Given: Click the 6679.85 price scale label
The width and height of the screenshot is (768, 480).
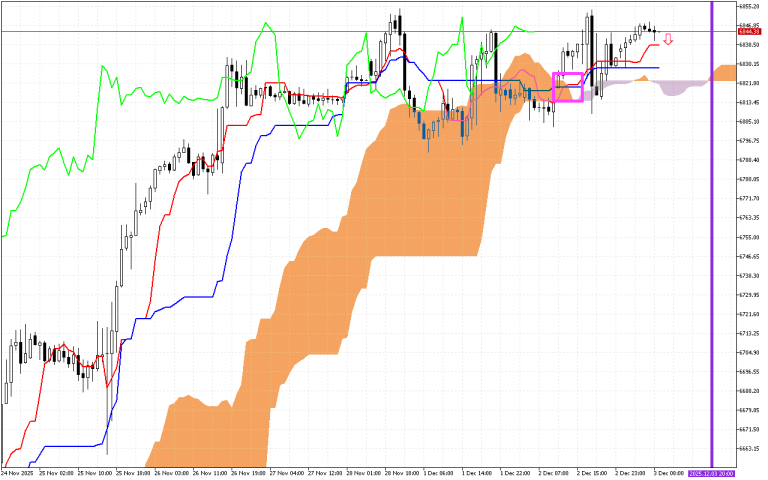Looking at the screenshot, I should pyautogui.click(x=749, y=410).
